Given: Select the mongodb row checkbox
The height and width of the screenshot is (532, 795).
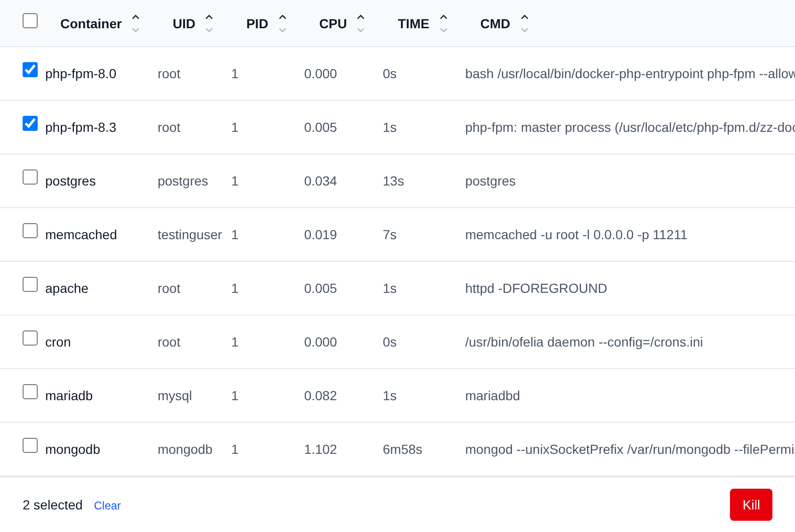Looking at the screenshot, I should coord(30,445).
